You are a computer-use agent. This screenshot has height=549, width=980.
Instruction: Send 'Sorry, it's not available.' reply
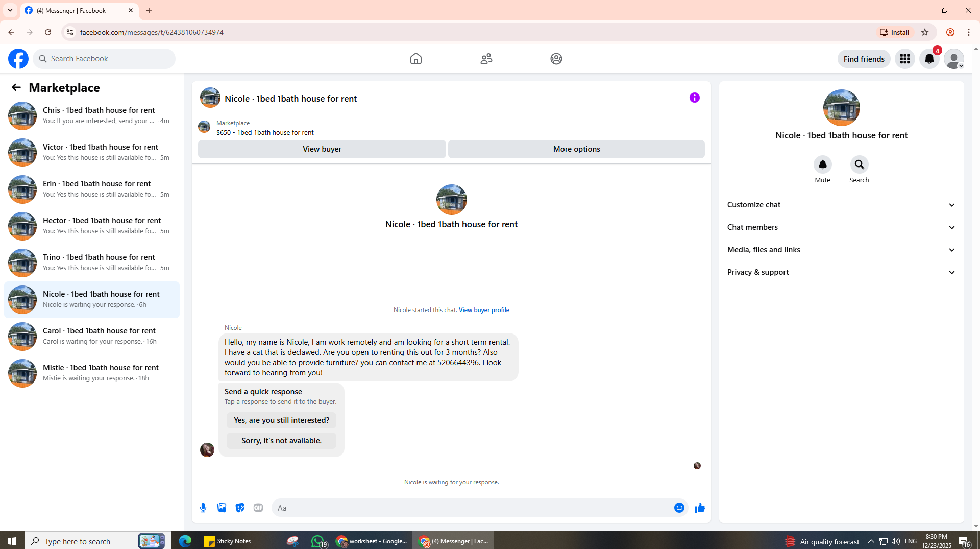[281, 441]
